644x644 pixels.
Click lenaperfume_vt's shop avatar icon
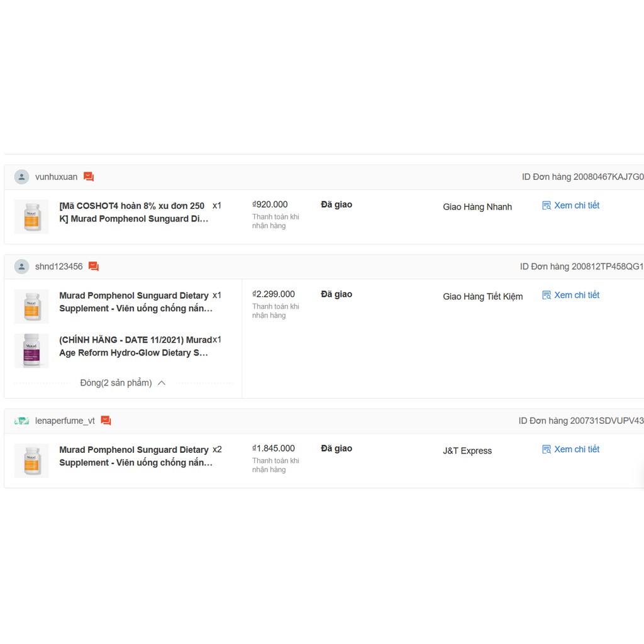click(22, 421)
